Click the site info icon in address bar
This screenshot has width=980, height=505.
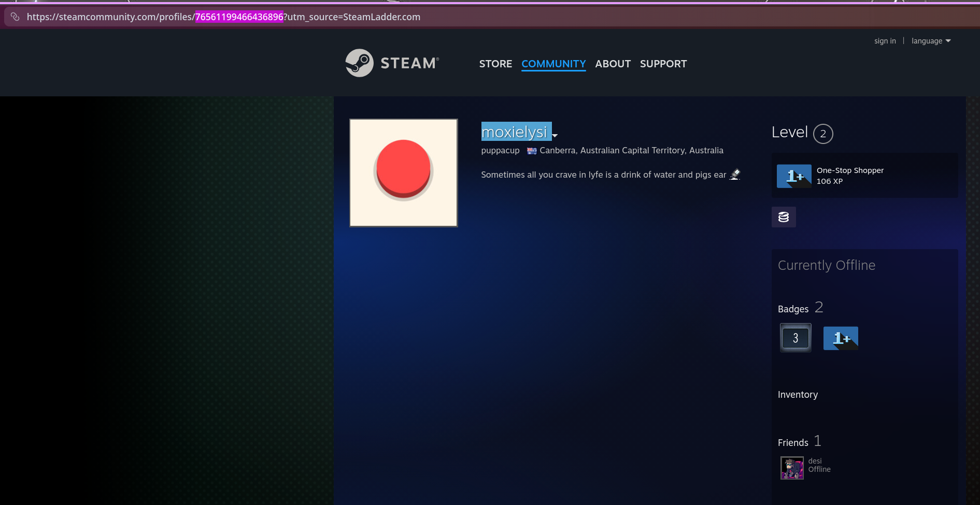click(x=15, y=17)
